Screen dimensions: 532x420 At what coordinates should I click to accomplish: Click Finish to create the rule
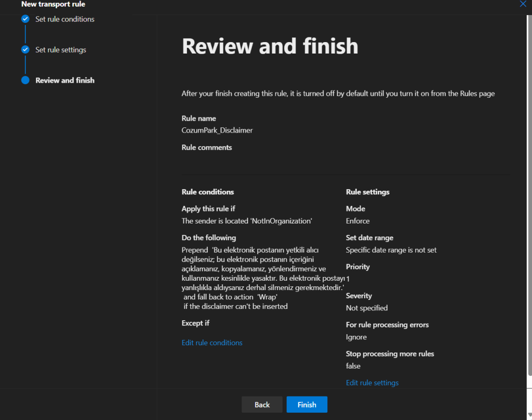click(x=307, y=404)
